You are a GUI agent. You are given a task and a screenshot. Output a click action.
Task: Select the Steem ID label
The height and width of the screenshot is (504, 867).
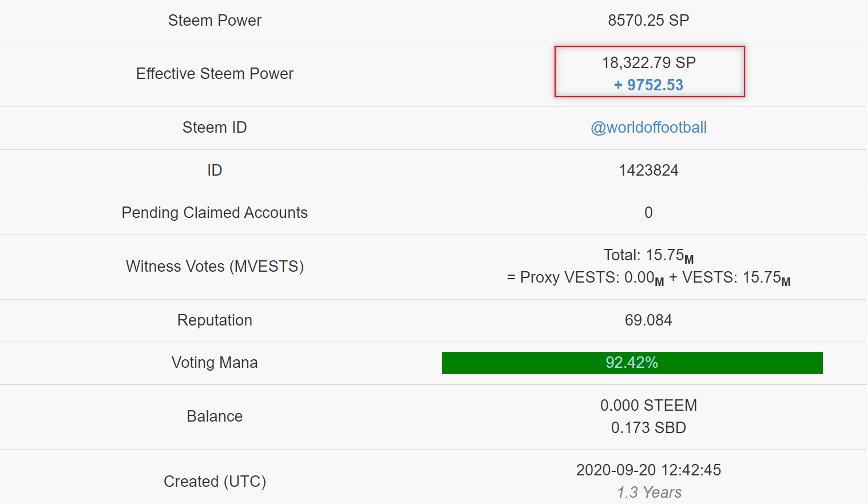click(x=215, y=128)
